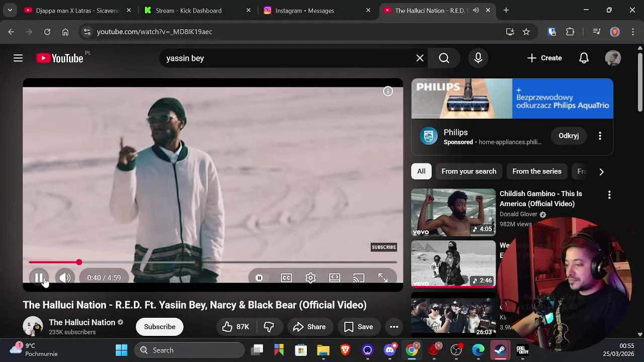Open Chrome three-dot menu
The image size is (644, 362).
[633, 32]
